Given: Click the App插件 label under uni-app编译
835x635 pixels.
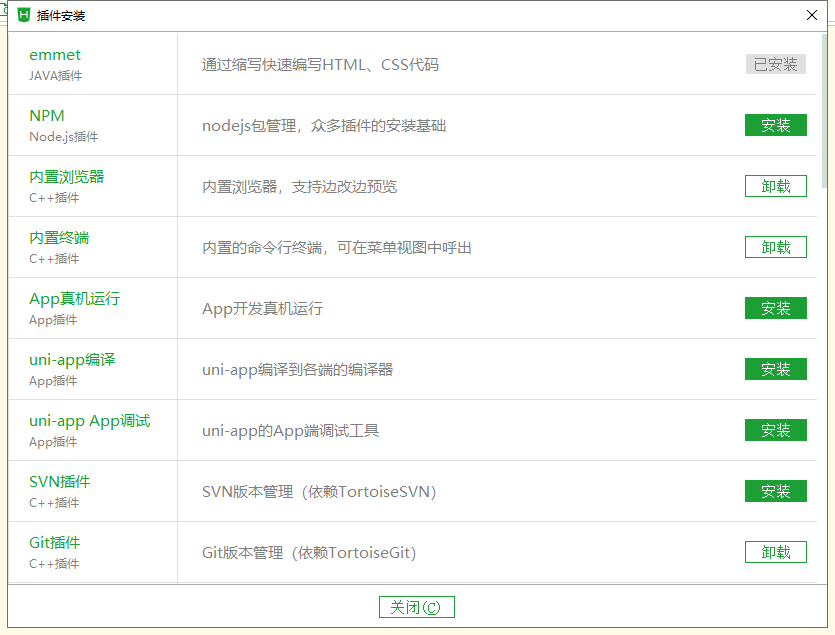Looking at the screenshot, I should click(53, 381).
